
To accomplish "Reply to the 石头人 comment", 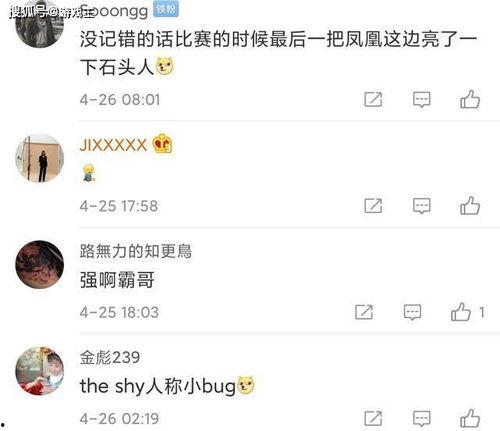I will tap(422, 99).
